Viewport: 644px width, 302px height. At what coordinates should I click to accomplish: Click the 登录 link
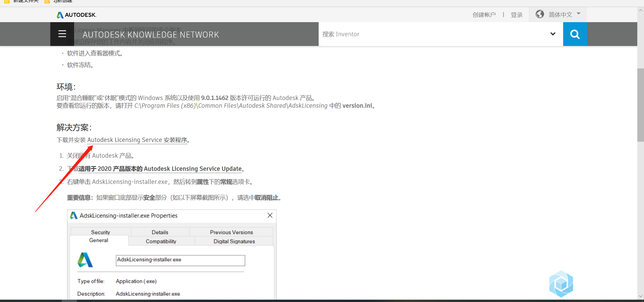tap(517, 15)
